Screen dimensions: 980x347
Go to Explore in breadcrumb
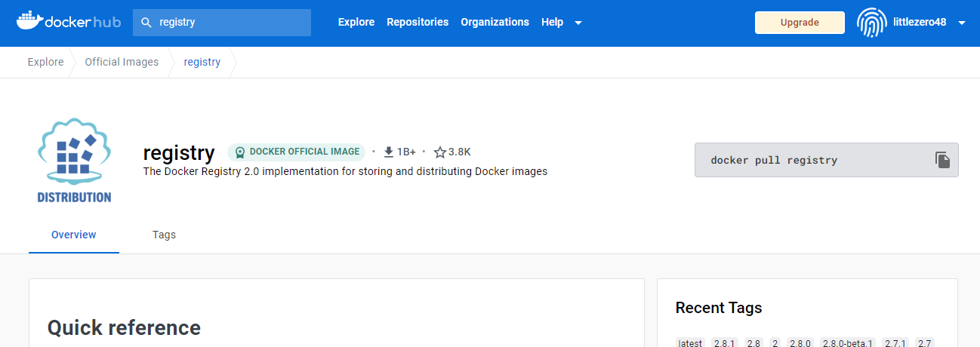(x=46, y=62)
